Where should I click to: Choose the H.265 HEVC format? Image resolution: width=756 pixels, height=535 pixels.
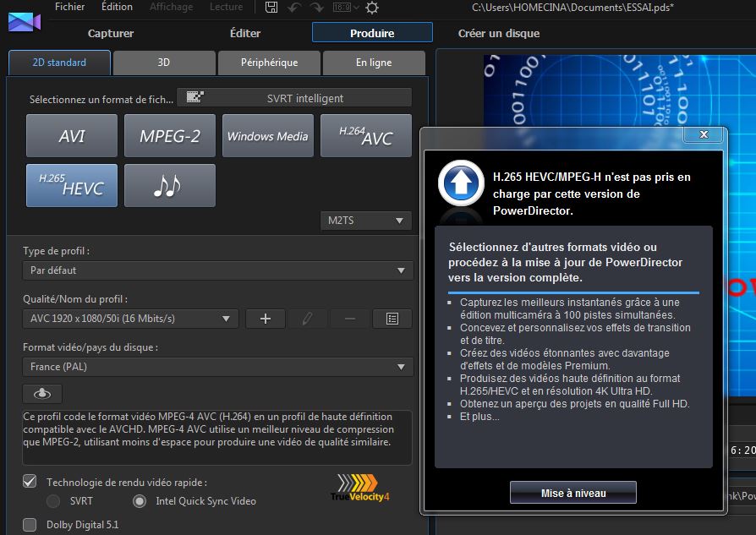pyautogui.click(x=72, y=186)
